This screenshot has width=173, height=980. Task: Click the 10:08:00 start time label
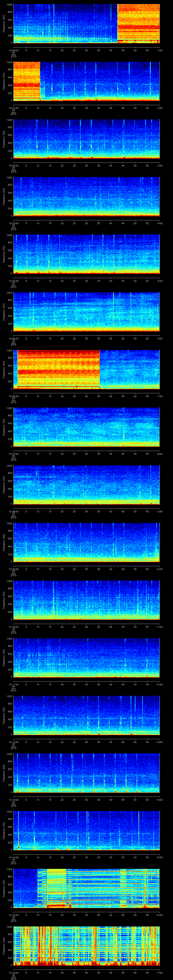coord(13,511)
